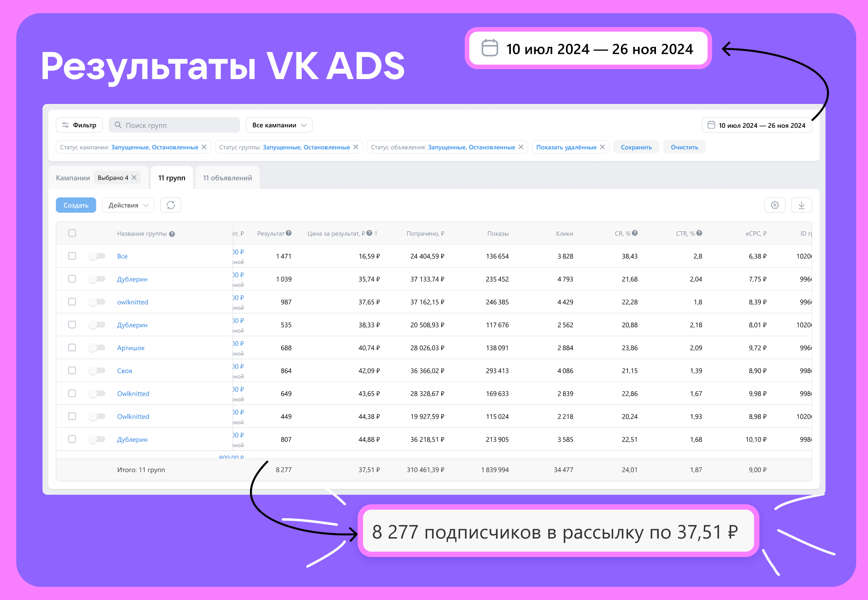Image resolution: width=868 pixels, height=600 pixels.
Task: Open the Действия dropdown menu
Action: pos(128,205)
